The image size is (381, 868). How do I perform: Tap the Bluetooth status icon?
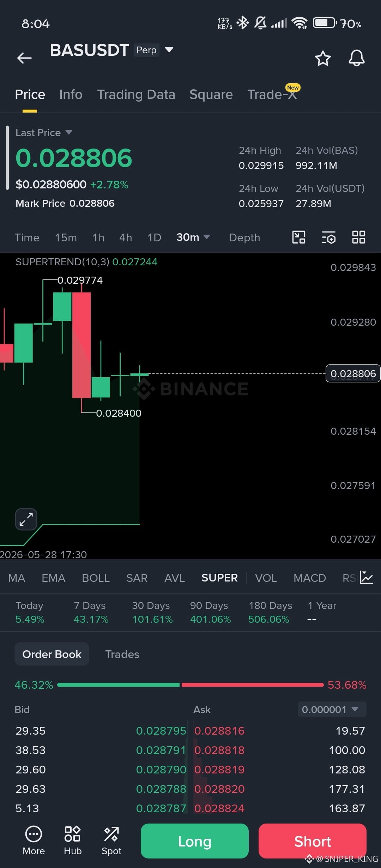point(243,23)
